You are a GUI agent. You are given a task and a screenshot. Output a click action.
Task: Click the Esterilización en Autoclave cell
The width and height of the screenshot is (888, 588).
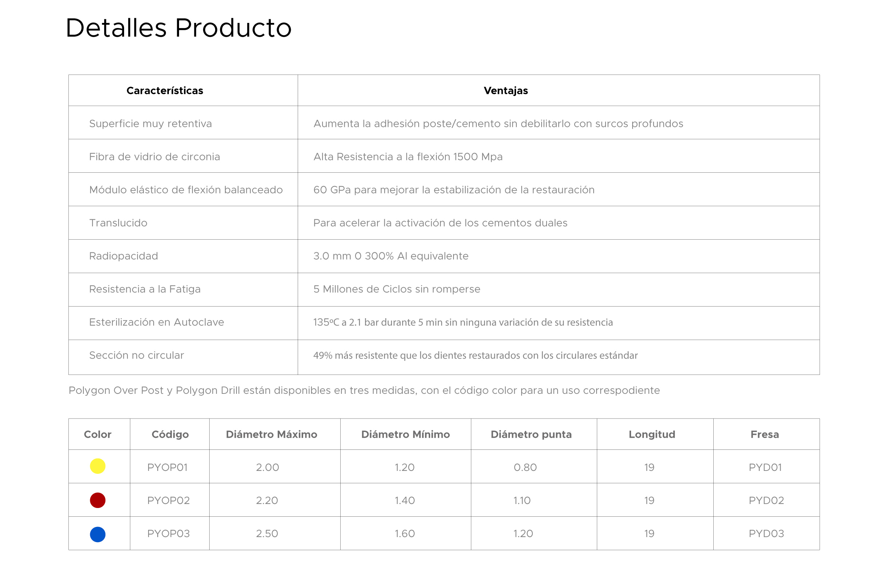(156, 322)
